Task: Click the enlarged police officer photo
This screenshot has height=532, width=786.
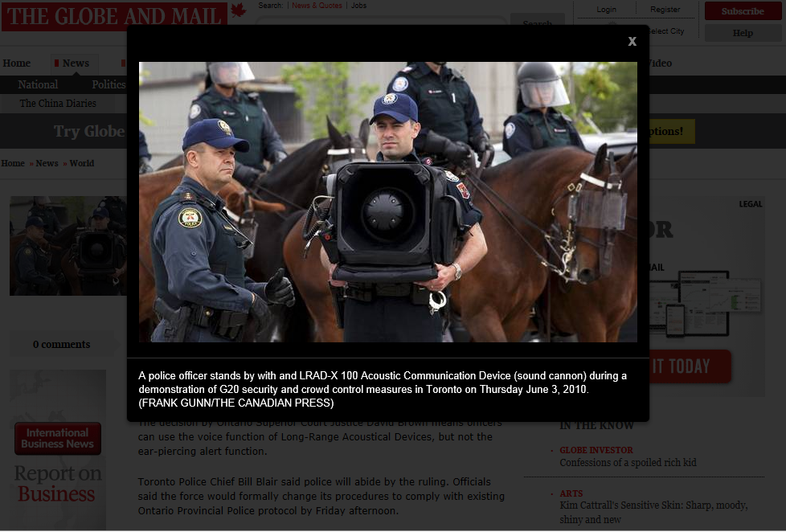Action: (x=387, y=202)
